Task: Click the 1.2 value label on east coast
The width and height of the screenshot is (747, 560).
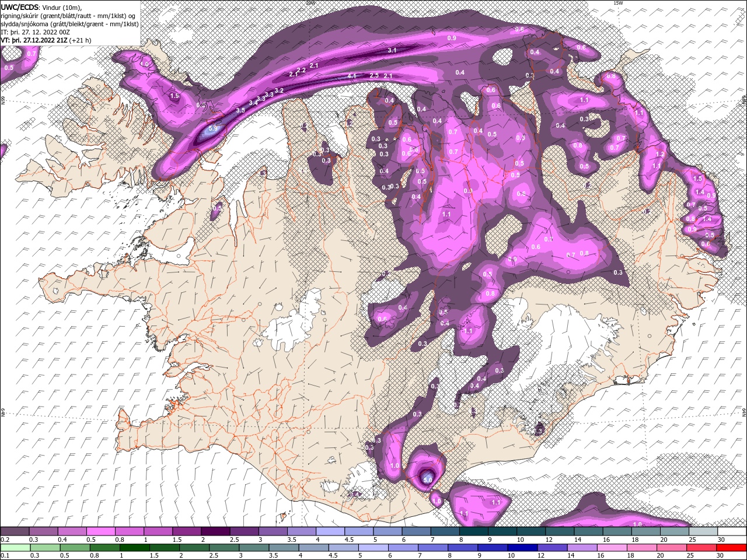Action: (x=661, y=154)
